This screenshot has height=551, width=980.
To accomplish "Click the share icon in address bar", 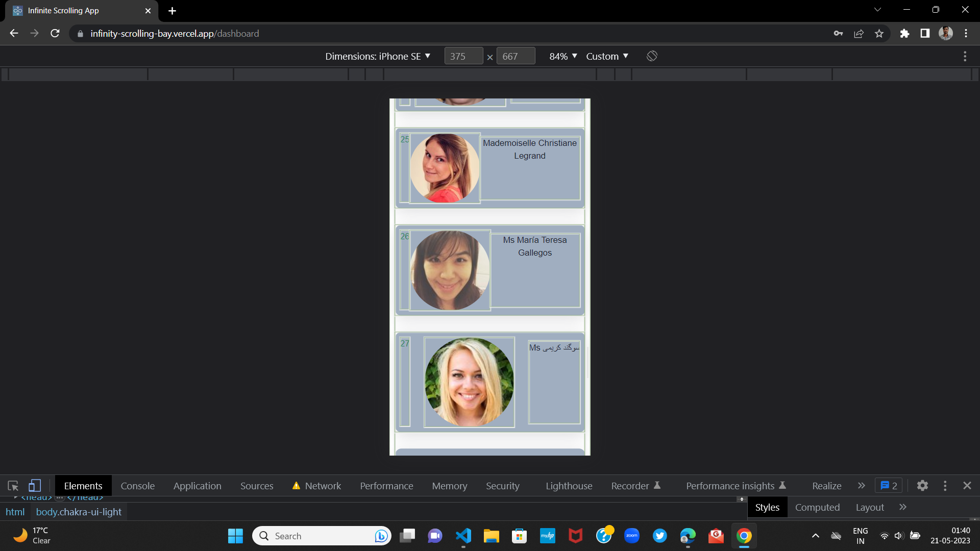I will [859, 33].
